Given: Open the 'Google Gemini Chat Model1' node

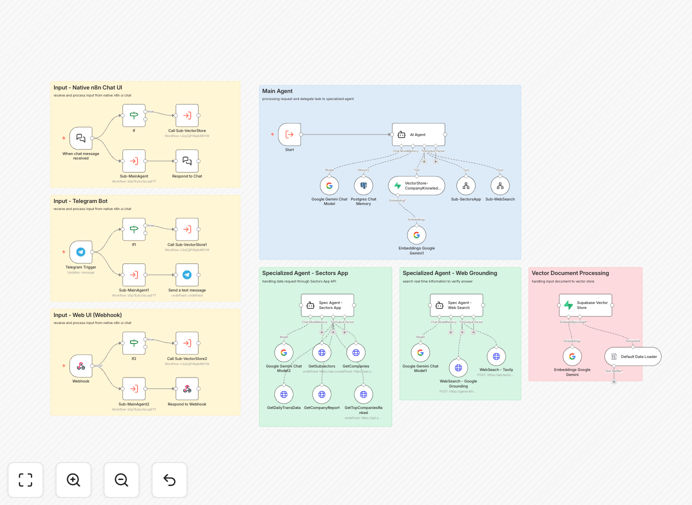Looking at the screenshot, I should pos(420,353).
